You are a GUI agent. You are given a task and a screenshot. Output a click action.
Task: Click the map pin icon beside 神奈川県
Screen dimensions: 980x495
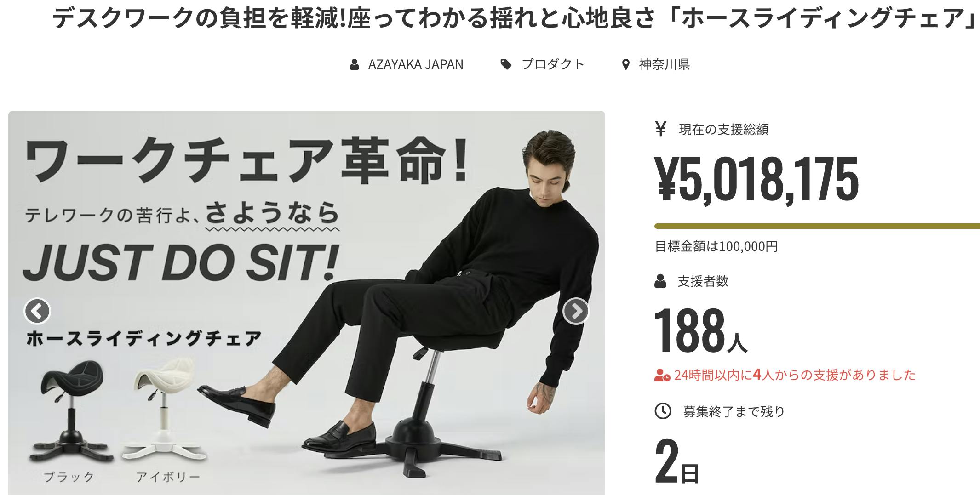click(x=625, y=64)
